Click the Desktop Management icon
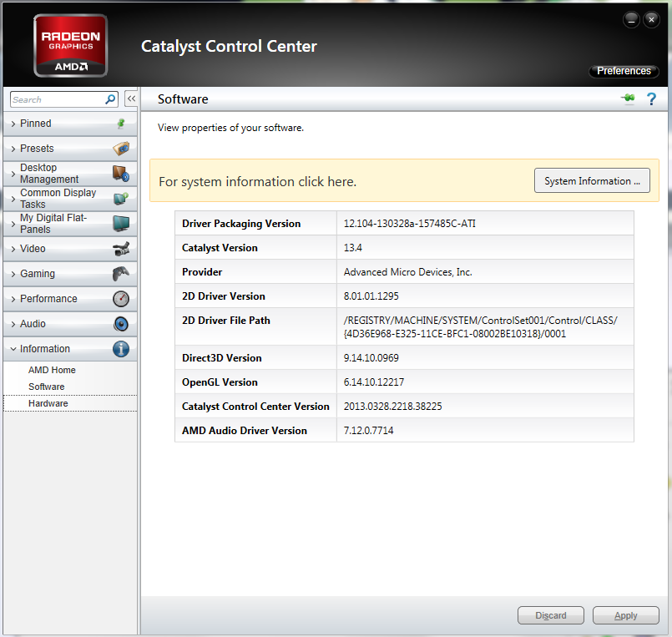The width and height of the screenshot is (672, 637). click(x=121, y=174)
